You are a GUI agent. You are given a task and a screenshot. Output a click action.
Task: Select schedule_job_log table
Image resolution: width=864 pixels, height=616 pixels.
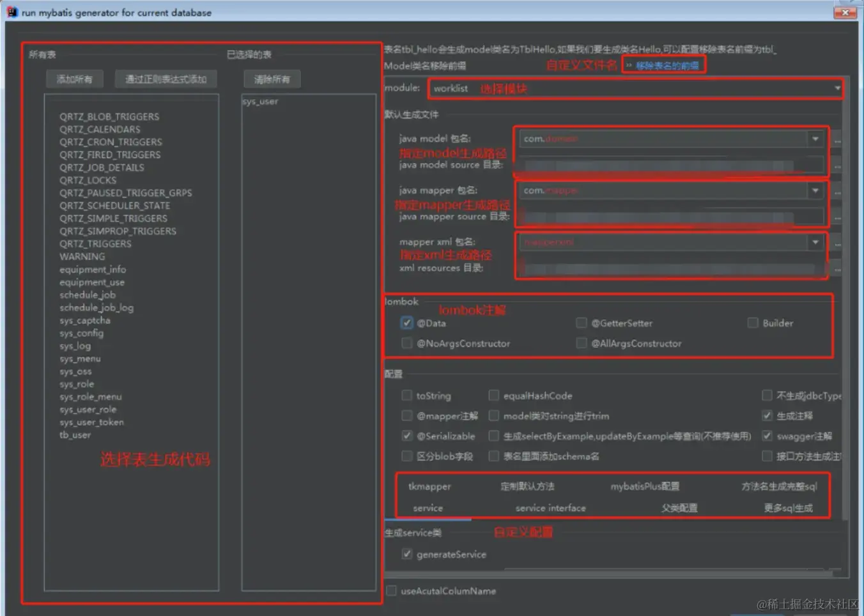pos(96,307)
